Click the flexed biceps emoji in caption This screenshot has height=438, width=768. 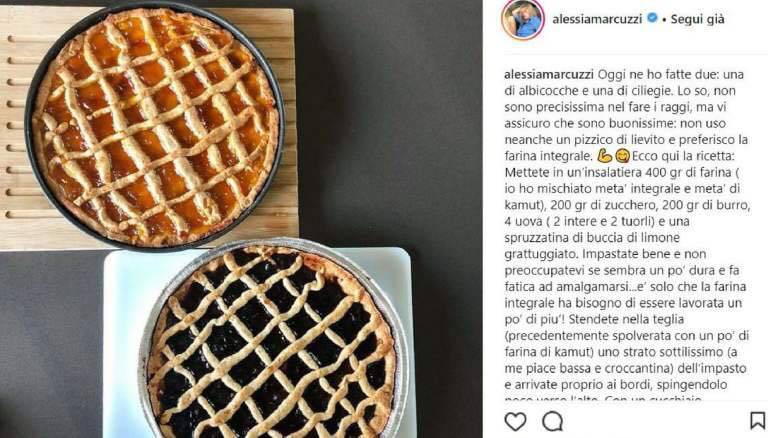click(604, 156)
